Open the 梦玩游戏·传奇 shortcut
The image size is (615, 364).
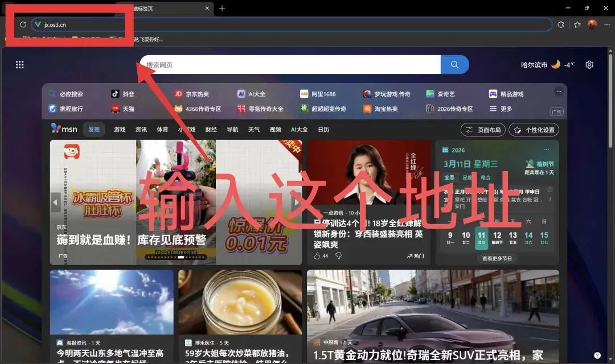pyautogui.click(x=387, y=94)
